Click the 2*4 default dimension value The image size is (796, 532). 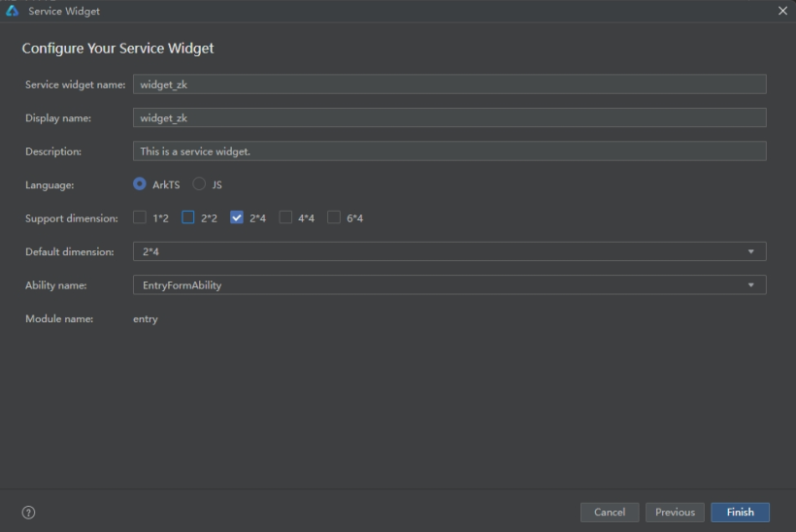click(x=150, y=251)
